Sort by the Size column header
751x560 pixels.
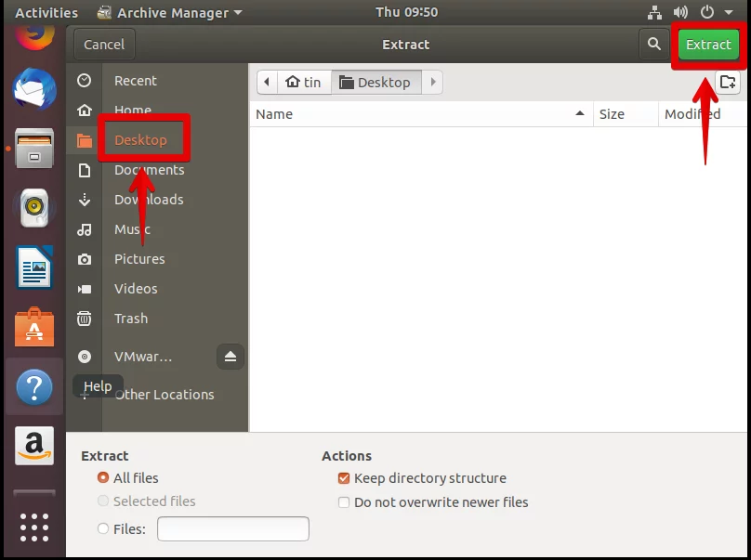tap(626, 114)
